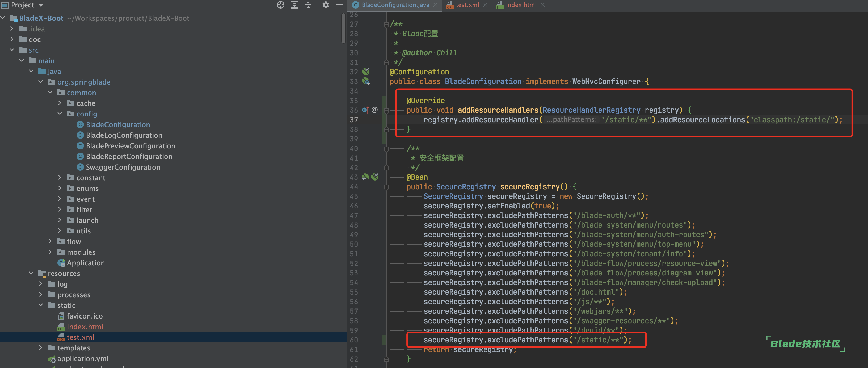Select favicon.ico file
Image resolution: width=868 pixels, height=368 pixels.
84,316
